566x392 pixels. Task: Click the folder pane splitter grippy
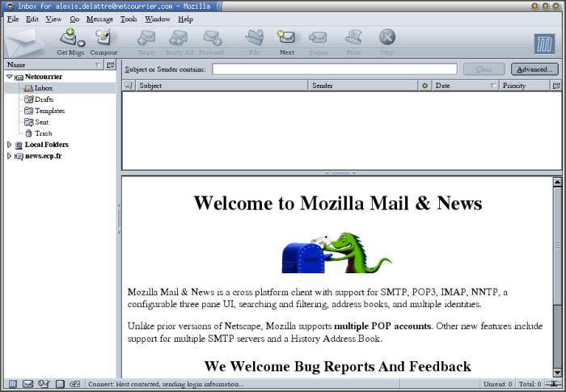point(119,219)
